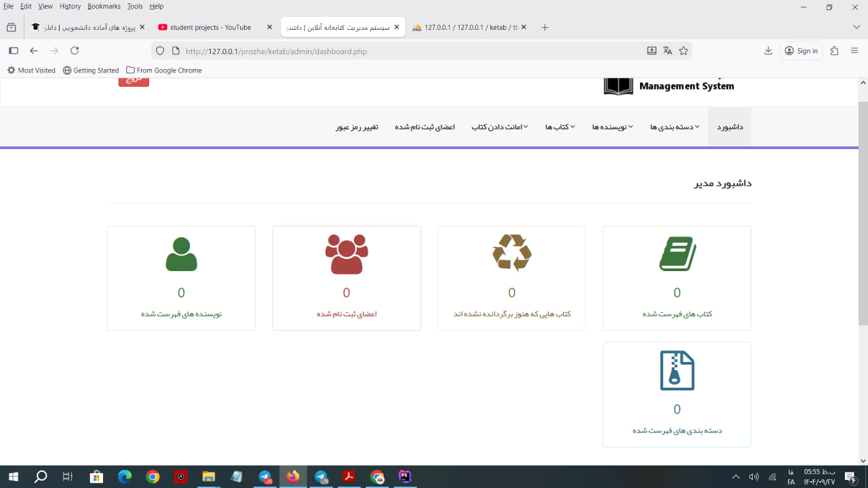Click the red group icon for registered members
The height and width of the screenshot is (488, 868).
point(347,254)
